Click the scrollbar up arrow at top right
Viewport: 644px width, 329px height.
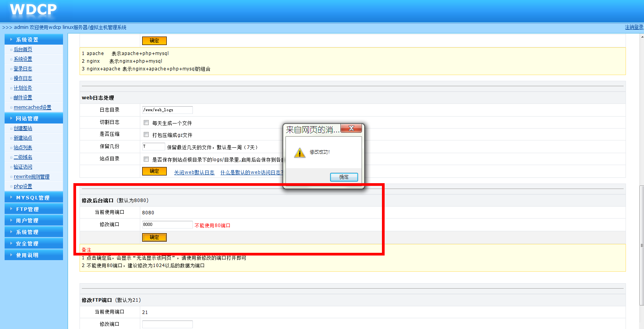642,37
